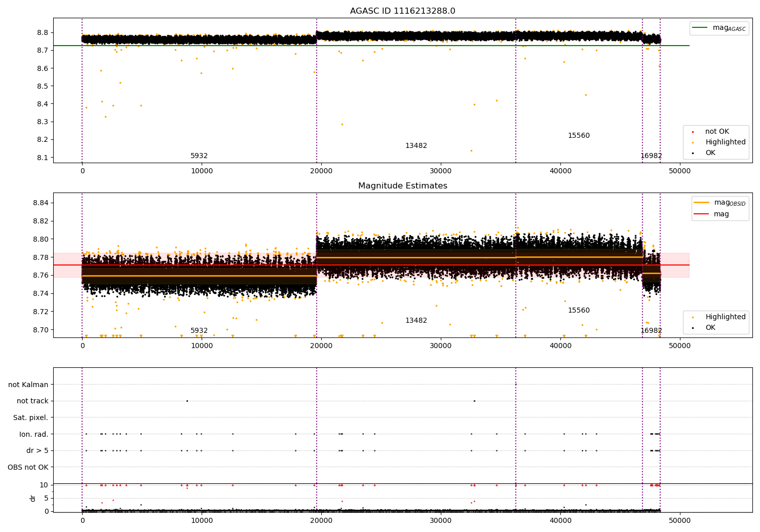
Task: Click the 8.6 y-axis tick label
Action: click(x=43, y=68)
